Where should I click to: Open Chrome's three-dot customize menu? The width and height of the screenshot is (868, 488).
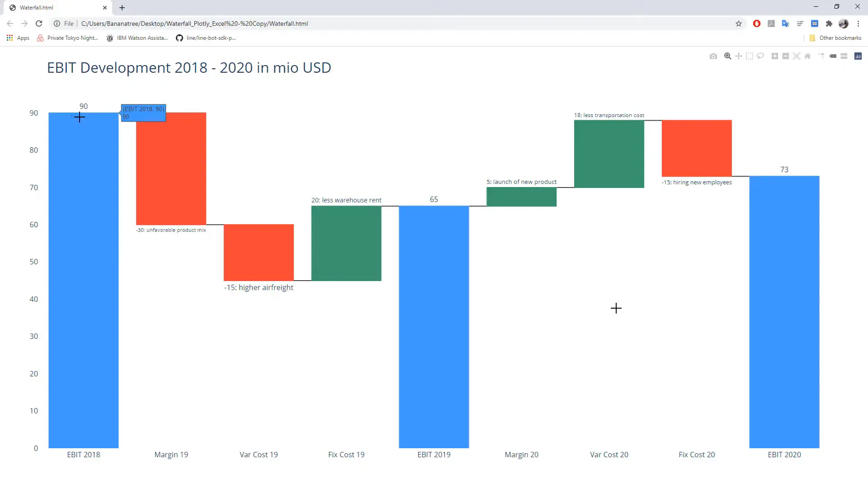coord(859,23)
